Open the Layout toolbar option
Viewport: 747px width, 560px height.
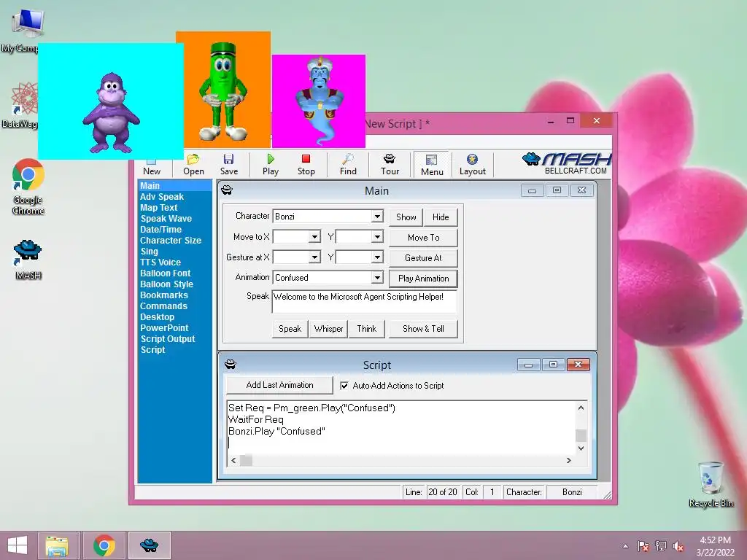[472, 165]
